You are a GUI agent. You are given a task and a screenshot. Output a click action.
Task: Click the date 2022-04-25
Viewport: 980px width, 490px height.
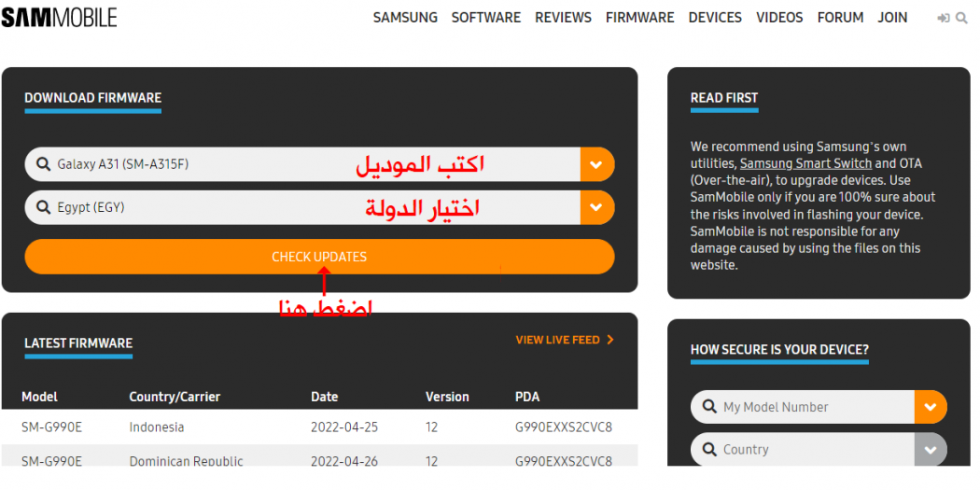344,427
